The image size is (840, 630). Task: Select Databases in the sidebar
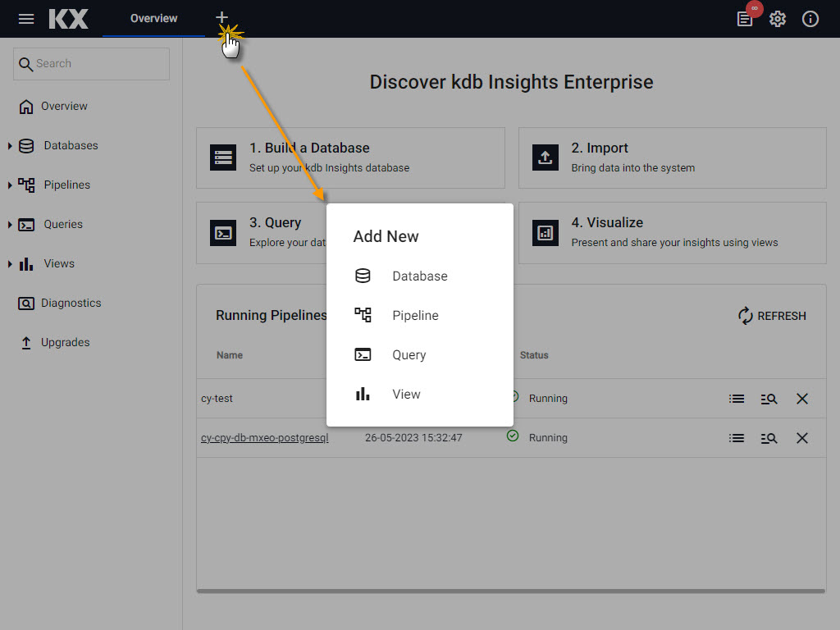pos(71,145)
